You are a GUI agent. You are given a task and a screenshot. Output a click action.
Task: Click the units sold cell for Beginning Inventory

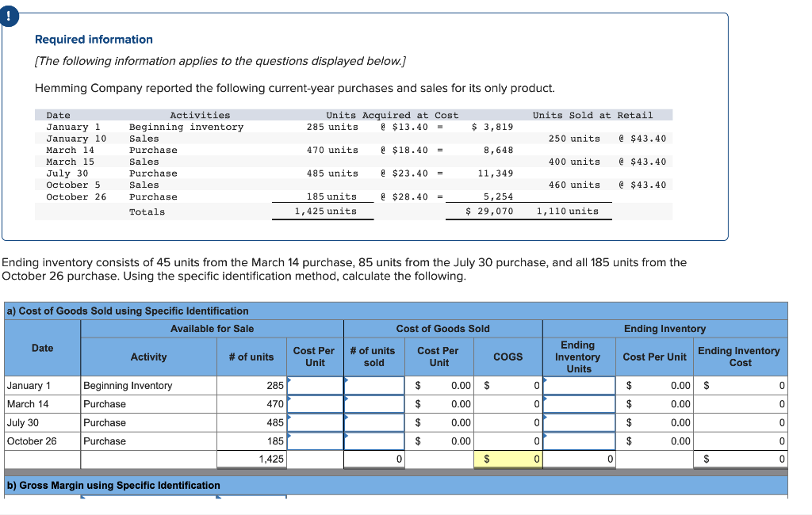coord(373,386)
